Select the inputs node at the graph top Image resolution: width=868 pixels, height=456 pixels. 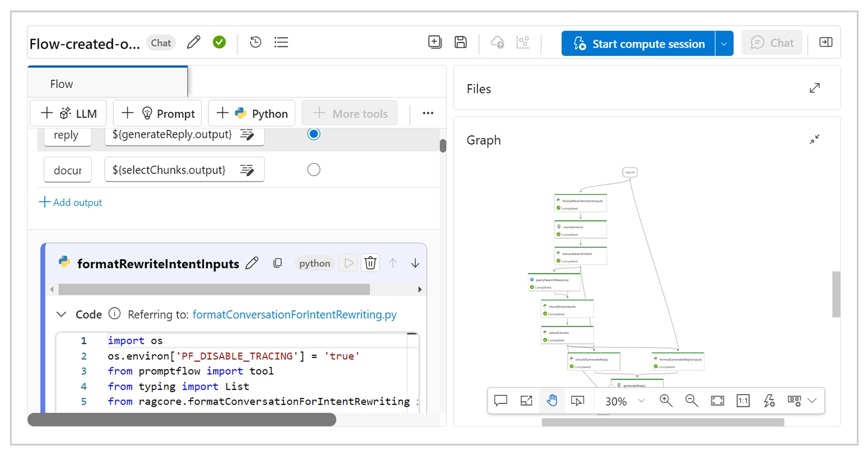click(x=630, y=172)
